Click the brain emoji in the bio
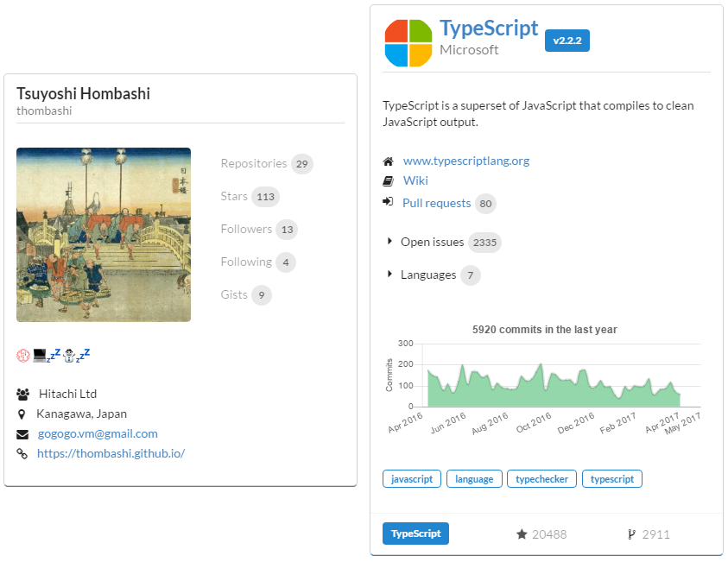Viewport: 728px width, 562px height. pyautogui.click(x=23, y=356)
